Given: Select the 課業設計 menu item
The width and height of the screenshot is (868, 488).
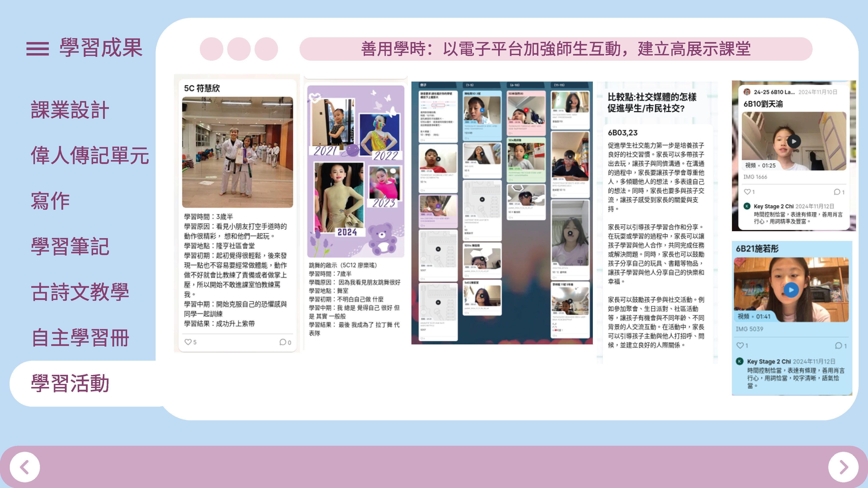Looking at the screenshot, I should pos(70,110).
